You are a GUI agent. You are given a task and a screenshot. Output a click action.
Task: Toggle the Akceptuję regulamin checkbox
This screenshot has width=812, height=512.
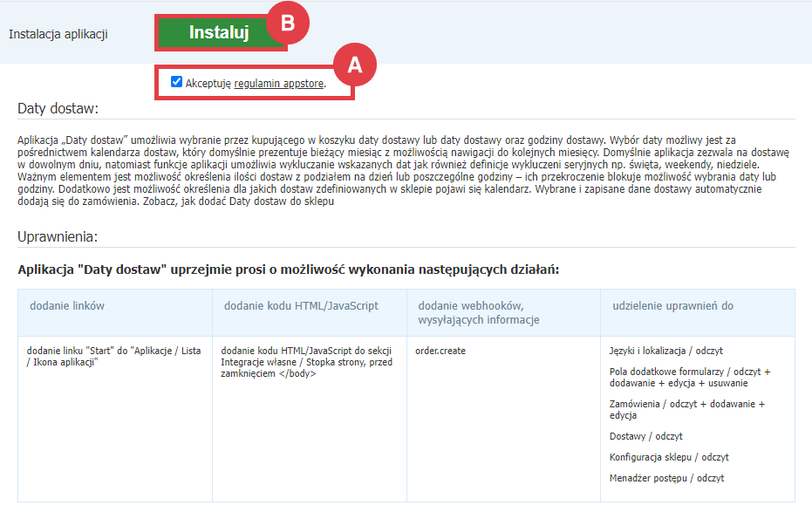click(177, 82)
